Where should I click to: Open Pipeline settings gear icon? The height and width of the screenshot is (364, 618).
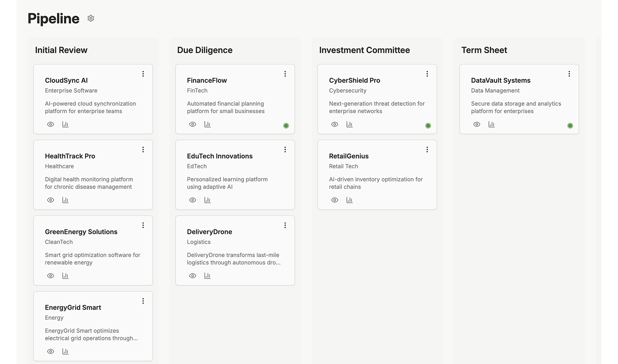(91, 18)
